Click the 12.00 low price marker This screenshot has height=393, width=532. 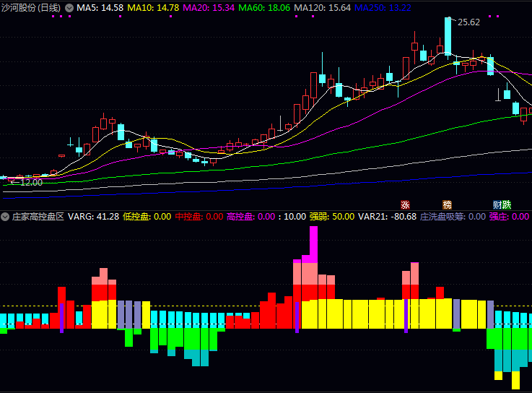click(30, 182)
